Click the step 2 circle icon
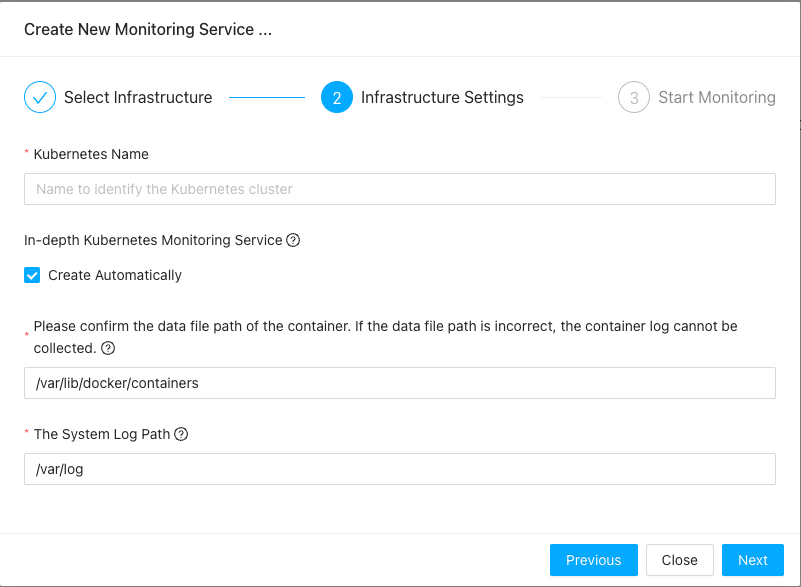This screenshot has height=587, width=801. (337, 98)
